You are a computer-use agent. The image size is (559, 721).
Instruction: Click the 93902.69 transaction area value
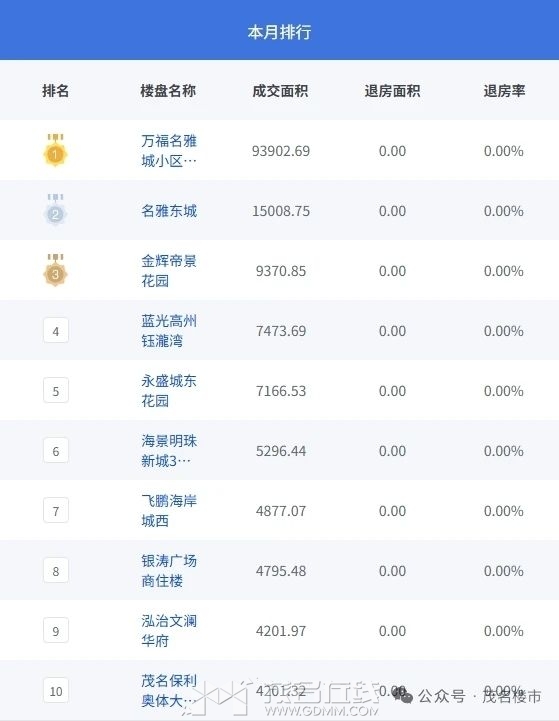click(x=281, y=151)
